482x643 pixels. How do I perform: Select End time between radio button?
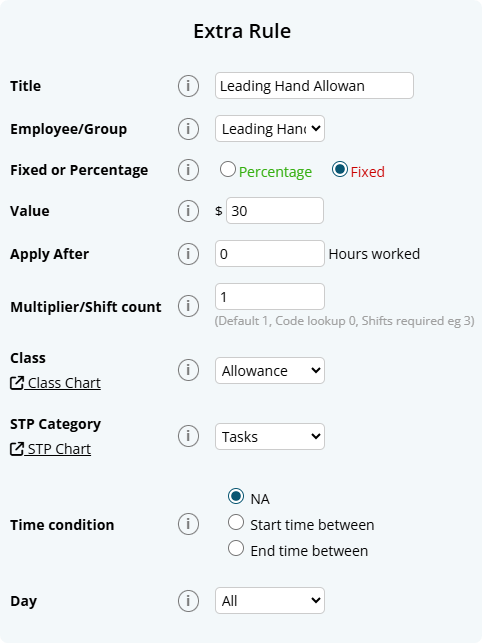tap(236, 548)
